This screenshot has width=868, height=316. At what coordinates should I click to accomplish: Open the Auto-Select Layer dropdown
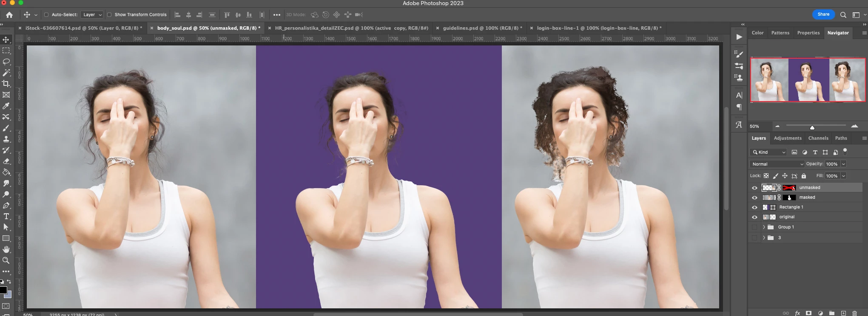(x=92, y=14)
